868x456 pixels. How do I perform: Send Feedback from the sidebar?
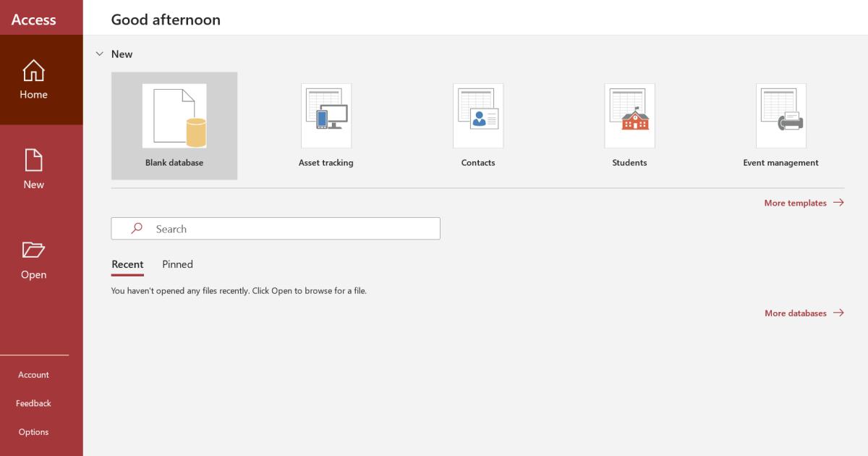tap(33, 403)
